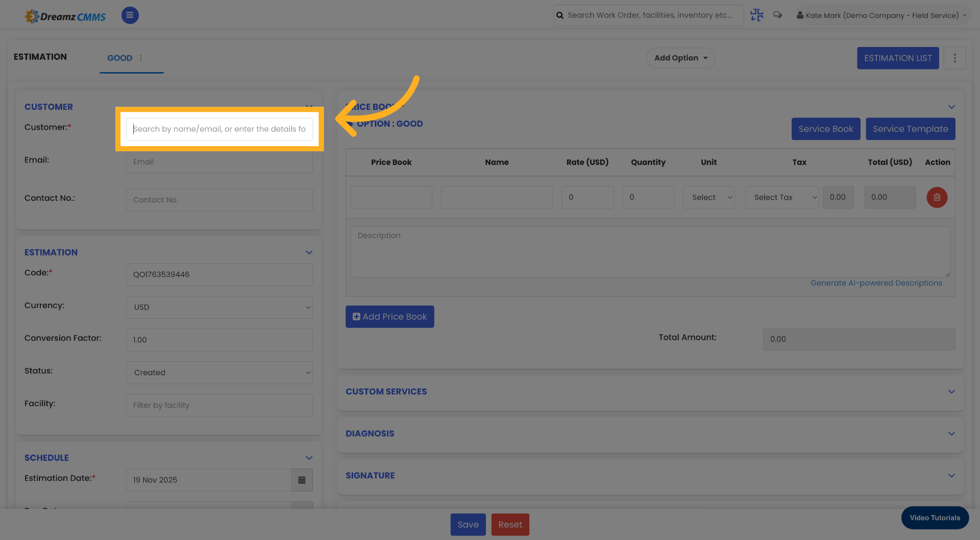Image resolution: width=980 pixels, height=540 pixels.
Task: Click the Video Tutorials button
Action: 935,518
